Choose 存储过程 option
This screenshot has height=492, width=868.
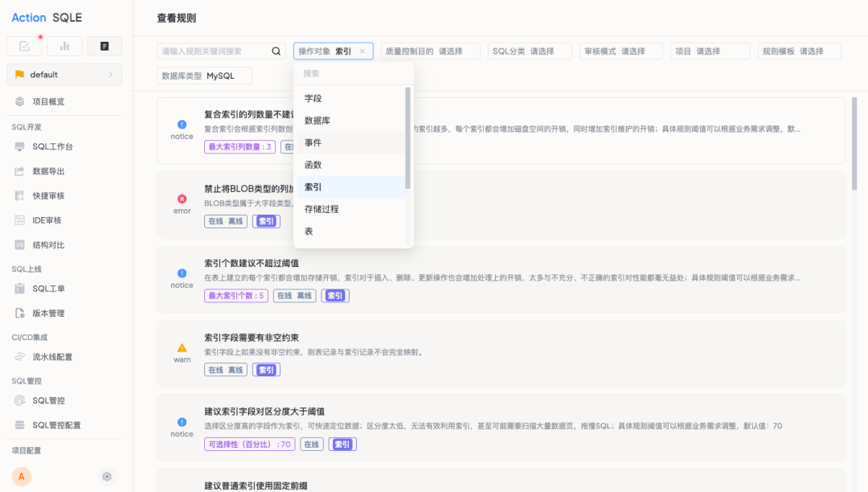[351, 209]
